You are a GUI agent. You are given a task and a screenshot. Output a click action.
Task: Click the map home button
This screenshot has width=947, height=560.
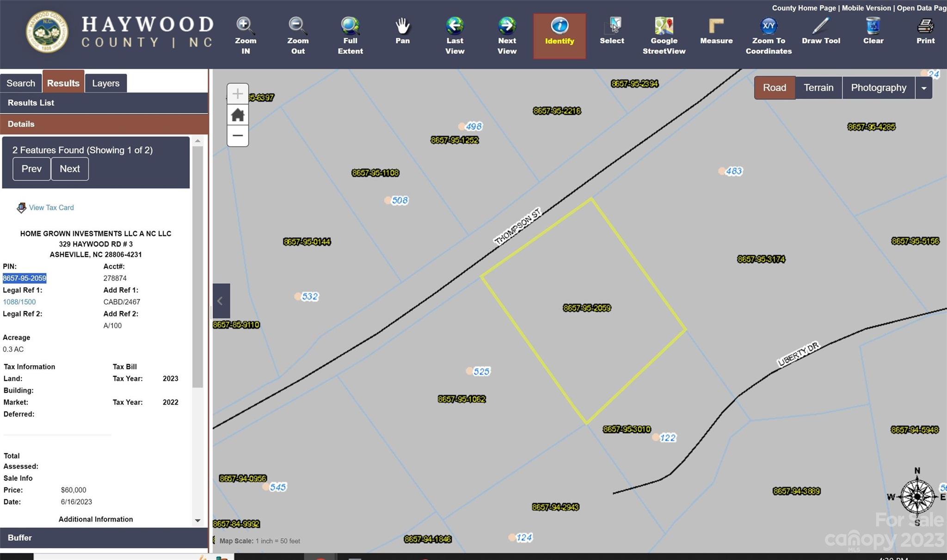pyautogui.click(x=238, y=115)
